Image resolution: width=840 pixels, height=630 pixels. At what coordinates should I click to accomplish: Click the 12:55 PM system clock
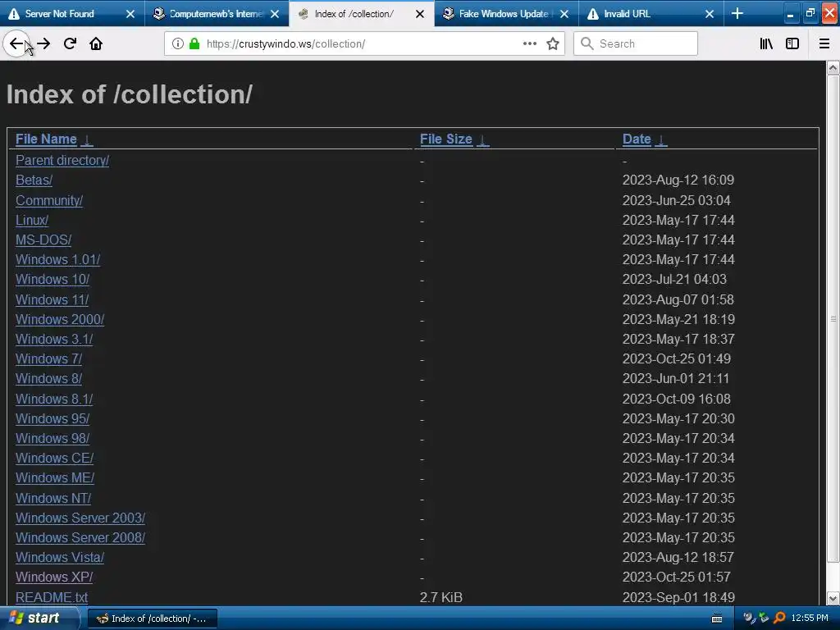point(810,619)
